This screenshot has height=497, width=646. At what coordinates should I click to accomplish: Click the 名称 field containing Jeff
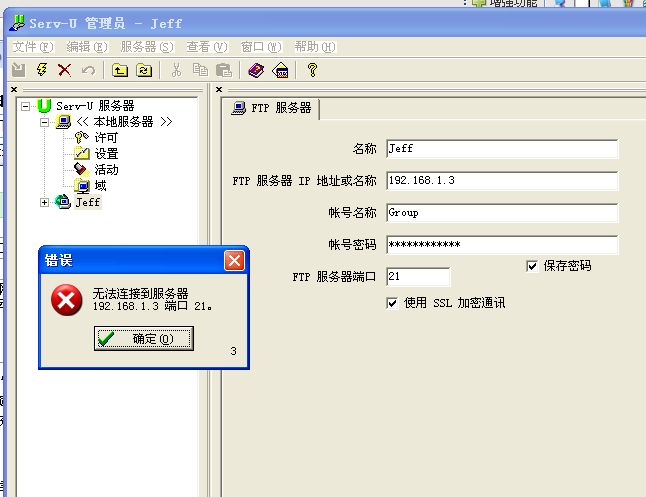pyautogui.click(x=502, y=149)
